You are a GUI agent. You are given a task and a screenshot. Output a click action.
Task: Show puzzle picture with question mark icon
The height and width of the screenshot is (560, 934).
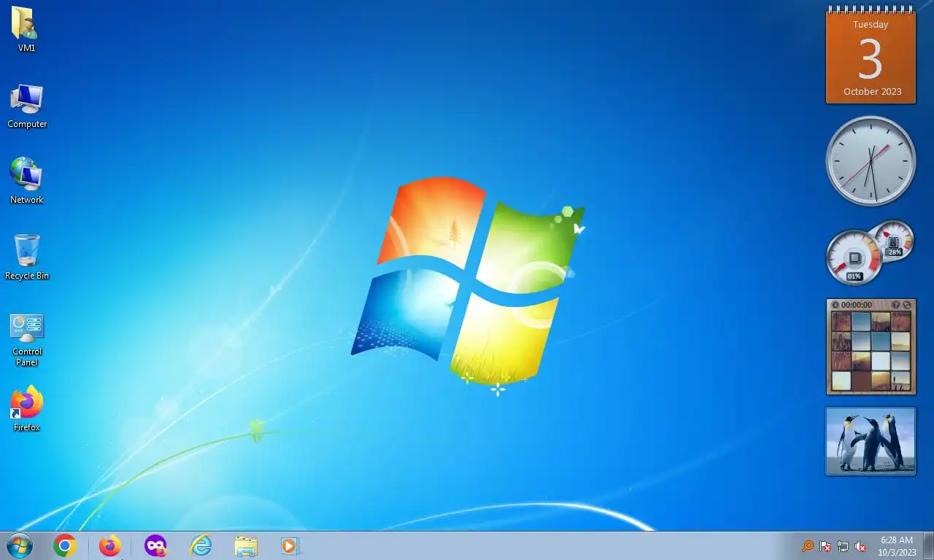(896, 305)
